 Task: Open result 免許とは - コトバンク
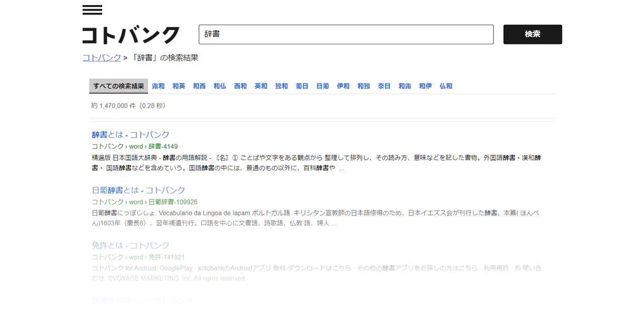(x=131, y=246)
